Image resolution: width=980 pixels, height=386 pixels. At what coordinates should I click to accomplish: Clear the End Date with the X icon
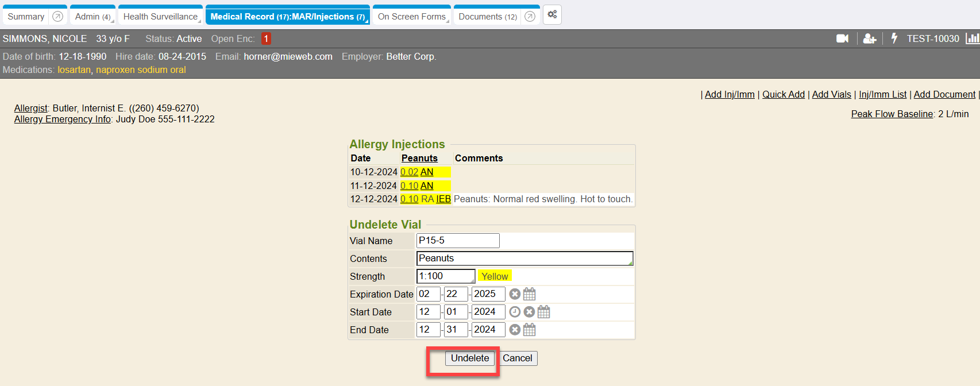tap(515, 330)
